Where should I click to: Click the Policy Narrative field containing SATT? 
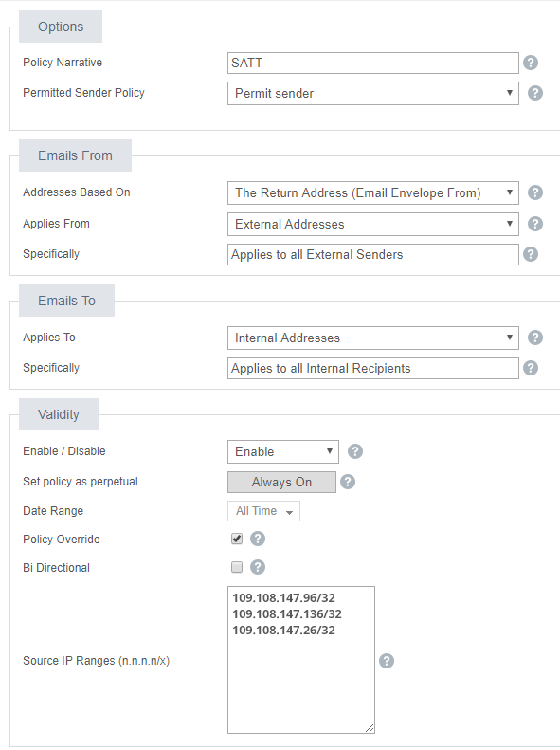tap(373, 63)
